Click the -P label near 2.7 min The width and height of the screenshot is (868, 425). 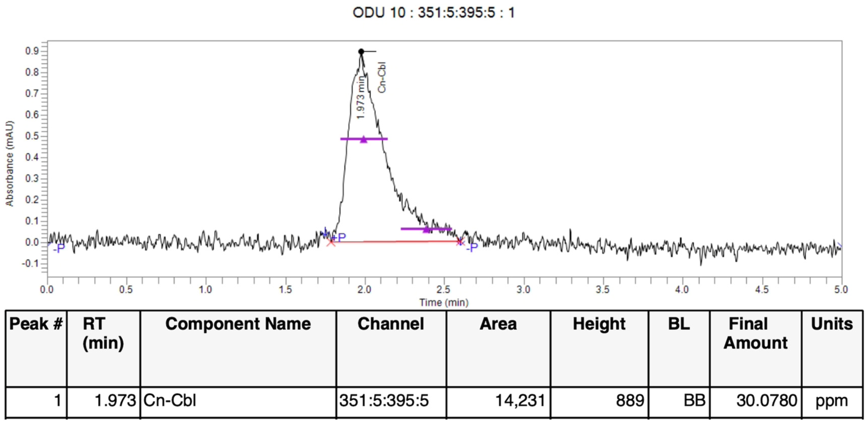pos(472,248)
